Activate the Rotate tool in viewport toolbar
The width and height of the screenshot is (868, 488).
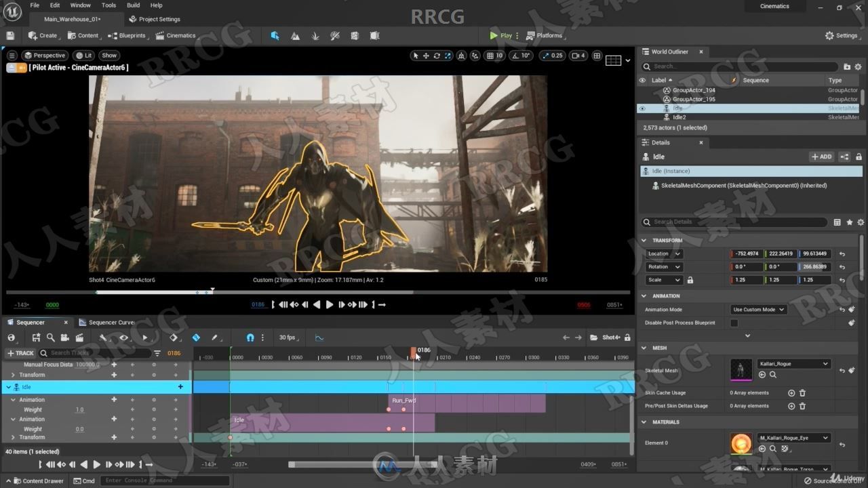(437, 56)
